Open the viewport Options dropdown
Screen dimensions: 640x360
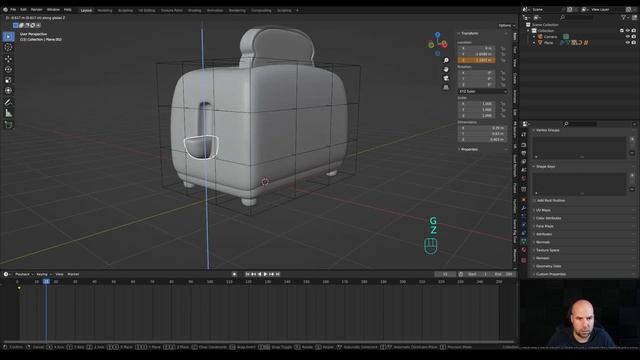tap(507, 25)
